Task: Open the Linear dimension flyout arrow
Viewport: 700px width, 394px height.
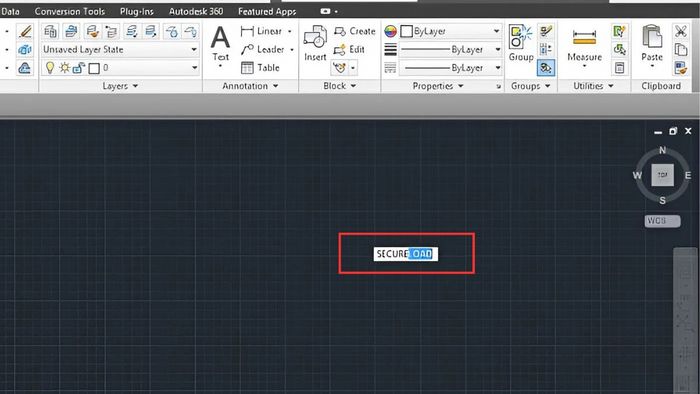Action: point(290,31)
